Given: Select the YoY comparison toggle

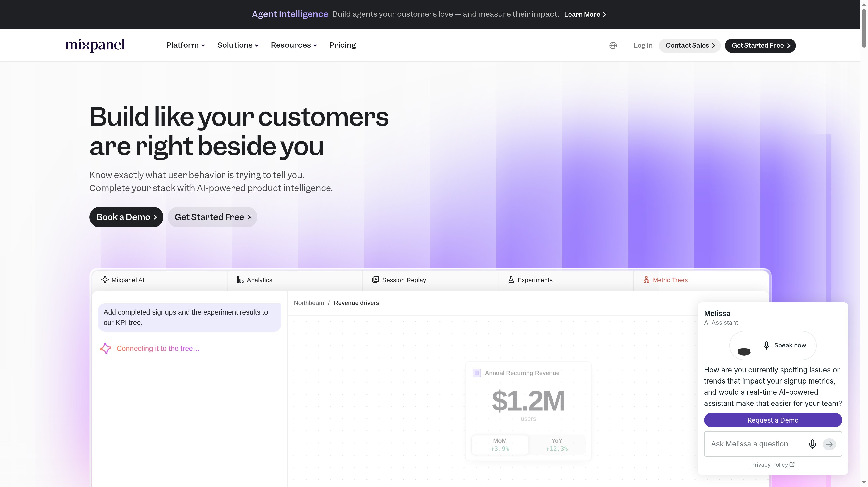Looking at the screenshot, I should click(x=557, y=445).
